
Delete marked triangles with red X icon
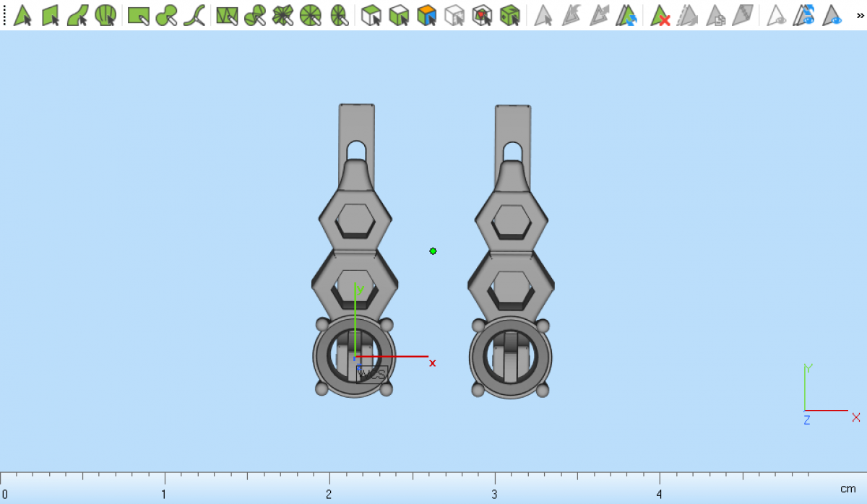(x=660, y=15)
